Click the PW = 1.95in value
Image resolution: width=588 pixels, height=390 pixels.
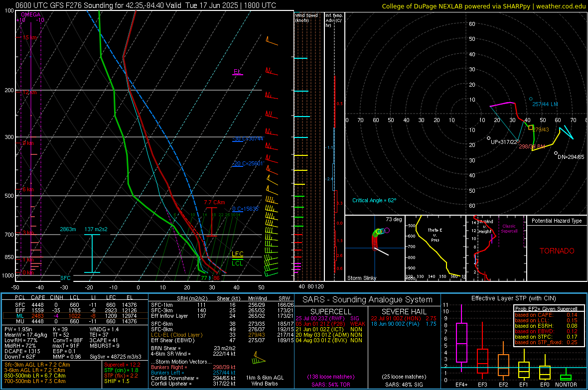[x=18, y=329]
